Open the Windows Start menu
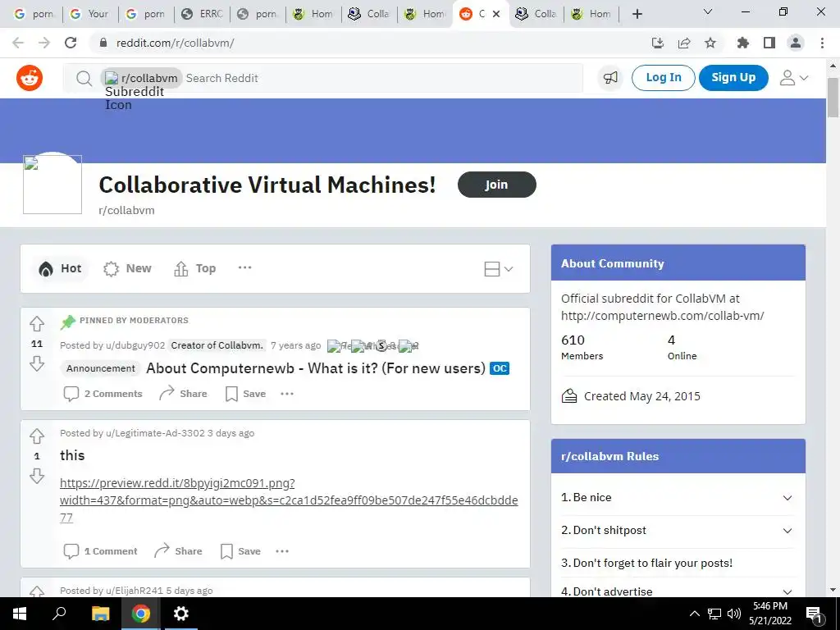Image resolution: width=840 pixels, height=630 pixels. pos(20,614)
